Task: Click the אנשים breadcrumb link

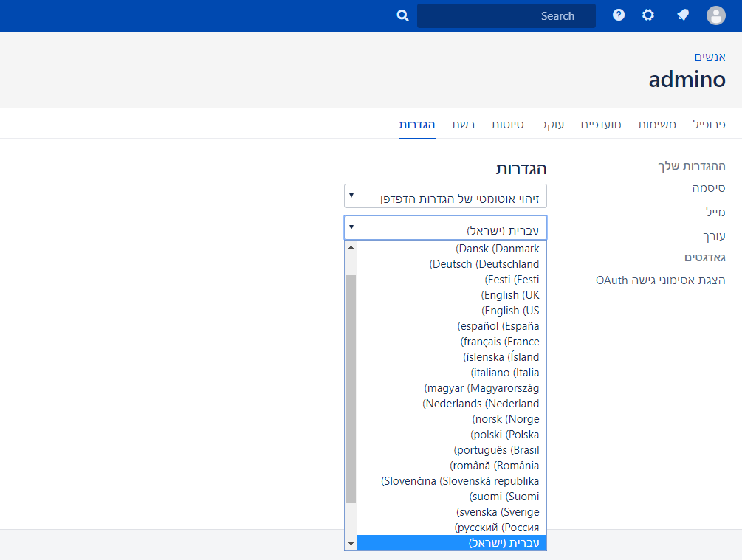Action: [x=710, y=56]
